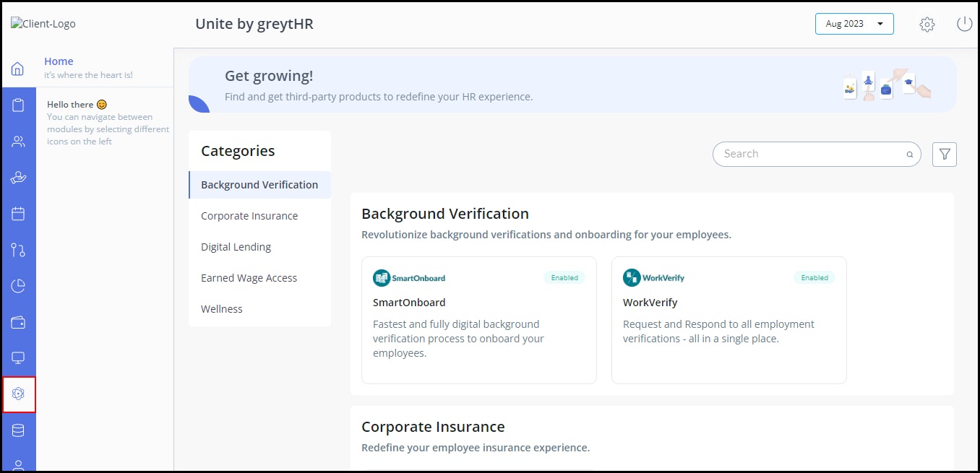Open settings gear in top header
The height and width of the screenshot is (473, 980).
coord(927,25)
